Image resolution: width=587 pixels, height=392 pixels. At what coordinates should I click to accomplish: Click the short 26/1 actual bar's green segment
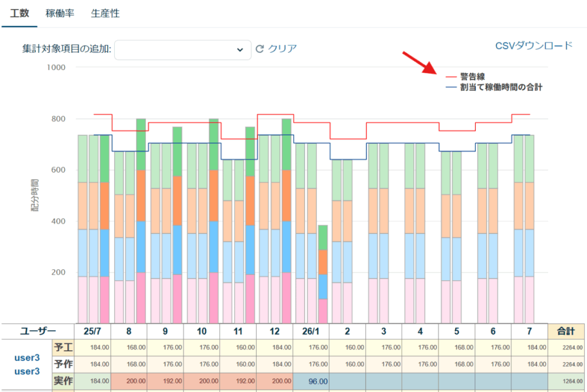coord(323,237)
